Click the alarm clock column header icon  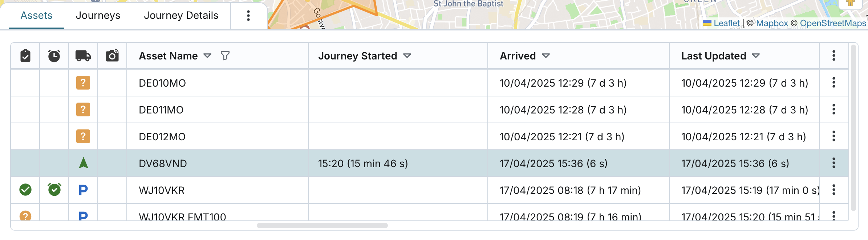pos(54,56)
